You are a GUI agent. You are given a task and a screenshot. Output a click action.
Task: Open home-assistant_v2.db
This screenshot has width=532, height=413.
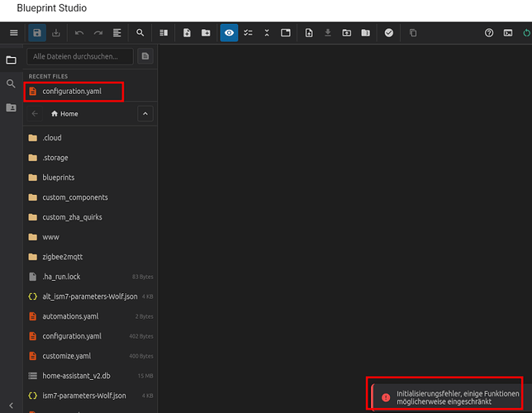point(90,376)
